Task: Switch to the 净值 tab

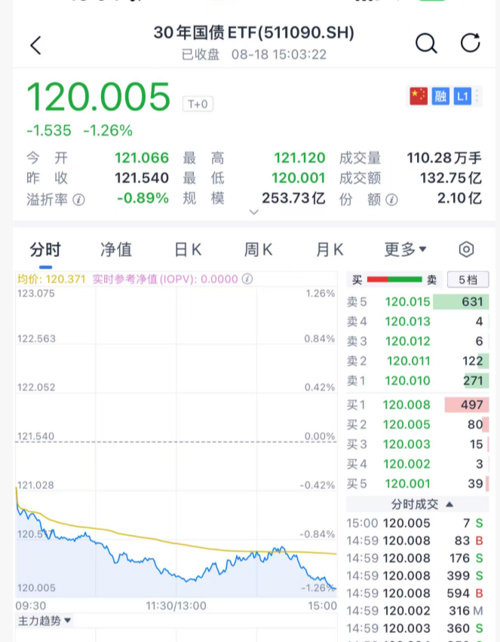Action: click(116, 249)
